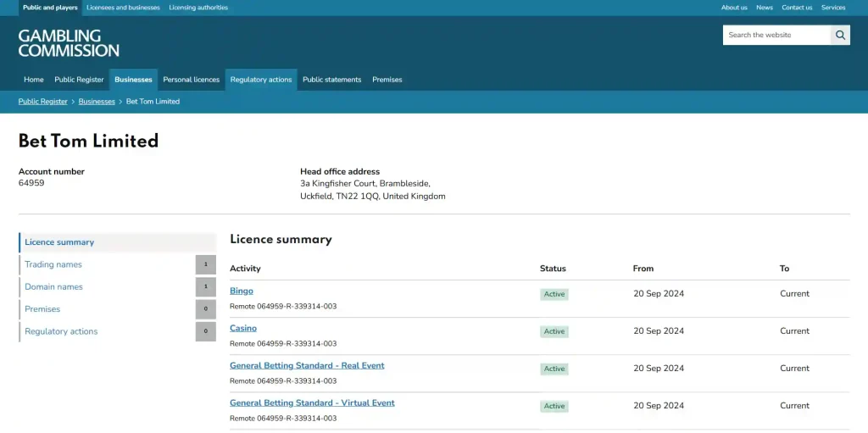Select Businesses navigation item
Image resolution: width=868 pixels, height=433 pixels.
coord(133,80)
